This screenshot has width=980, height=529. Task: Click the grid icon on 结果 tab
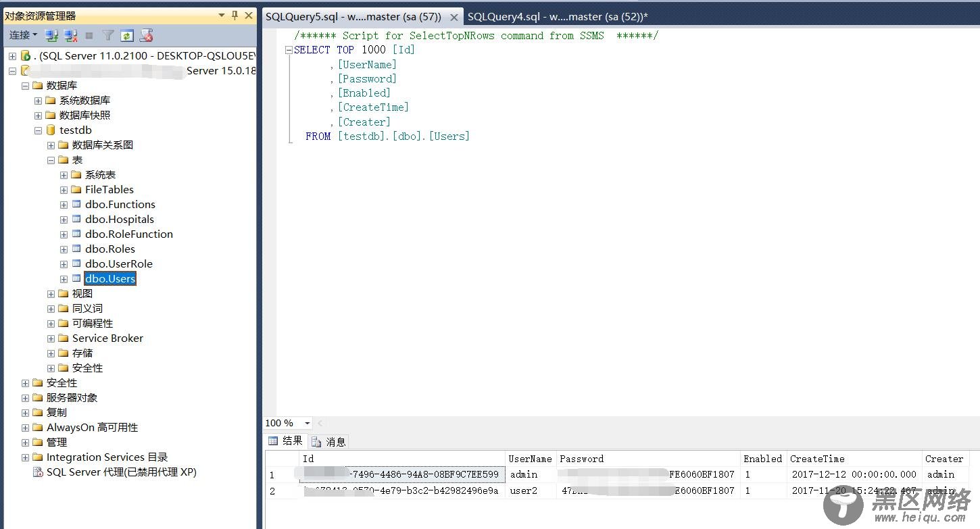click(x=273, y=441)
